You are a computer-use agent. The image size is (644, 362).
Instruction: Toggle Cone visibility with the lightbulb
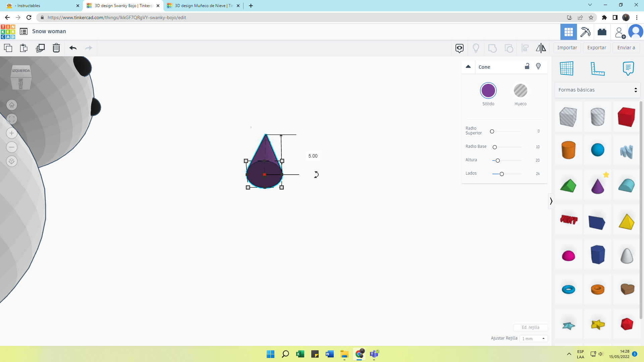538,66
